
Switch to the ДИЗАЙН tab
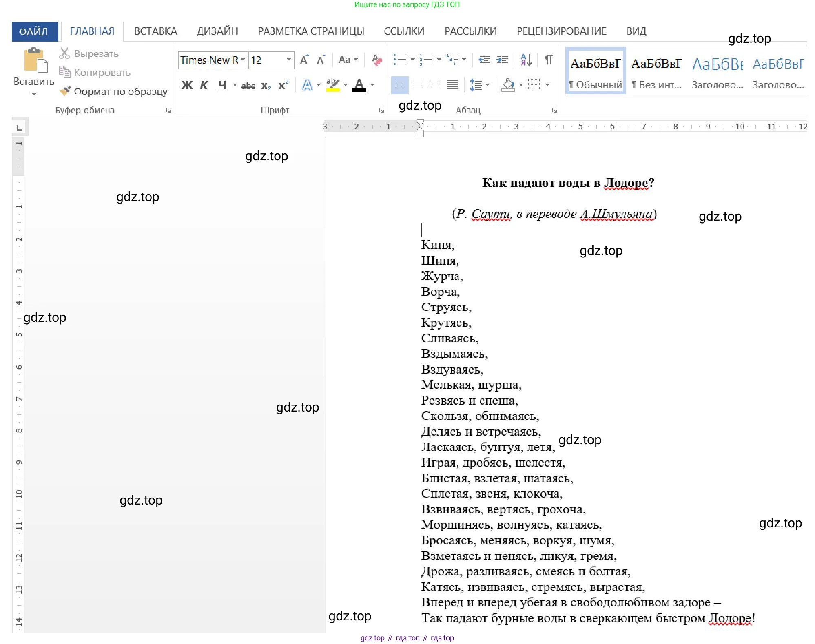coord(217,31)
